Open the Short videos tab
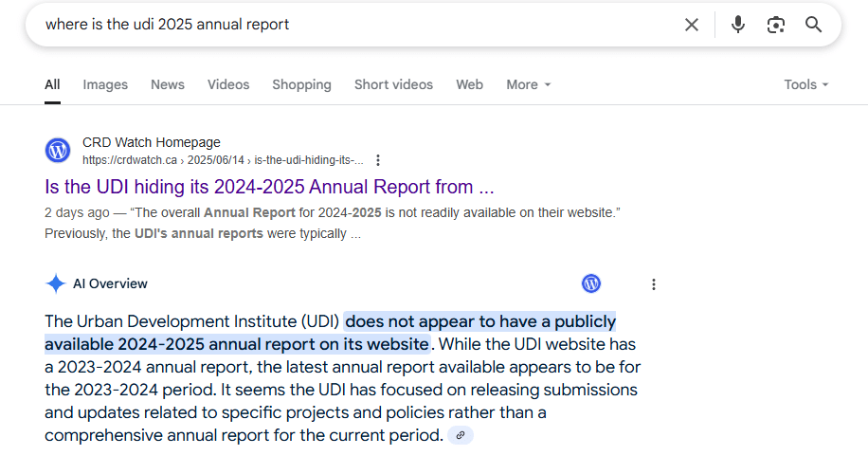This screenshot has height=474, width=868. (x=393, y=84)
